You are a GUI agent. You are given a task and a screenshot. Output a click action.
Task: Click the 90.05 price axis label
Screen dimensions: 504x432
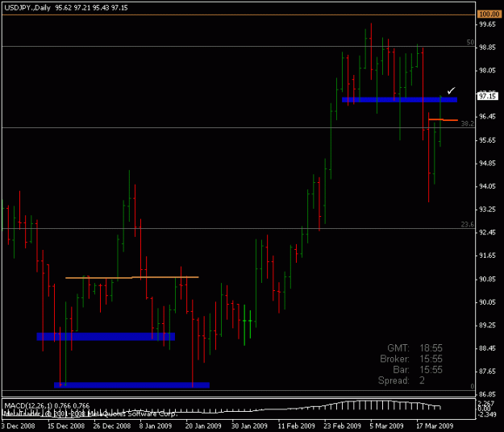point(487,302)
